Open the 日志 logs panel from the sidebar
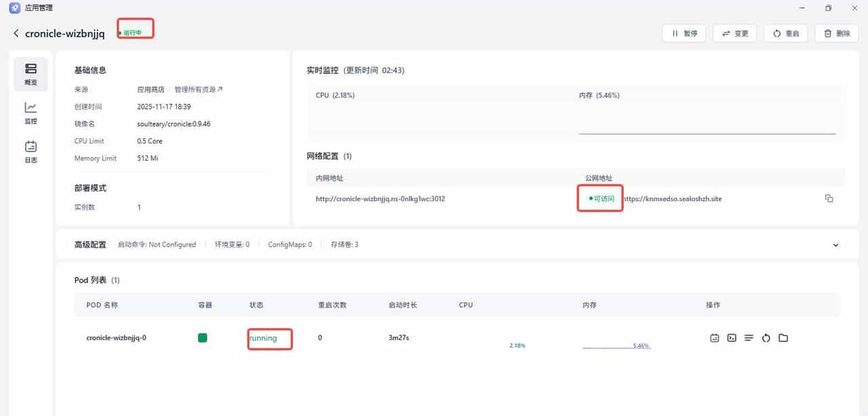This screenshot has height=416, width=868. [30, 152]
